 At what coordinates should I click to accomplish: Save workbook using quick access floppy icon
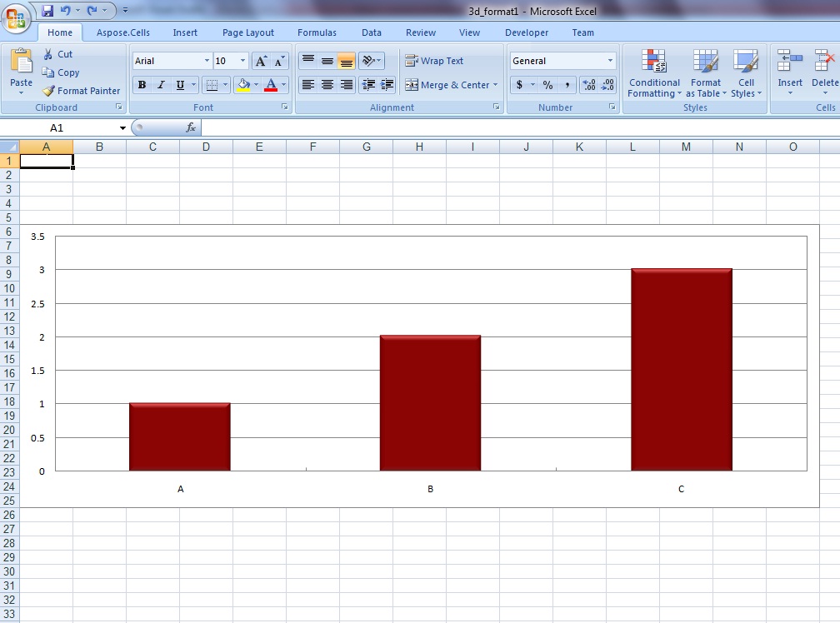tap(47, 10)
